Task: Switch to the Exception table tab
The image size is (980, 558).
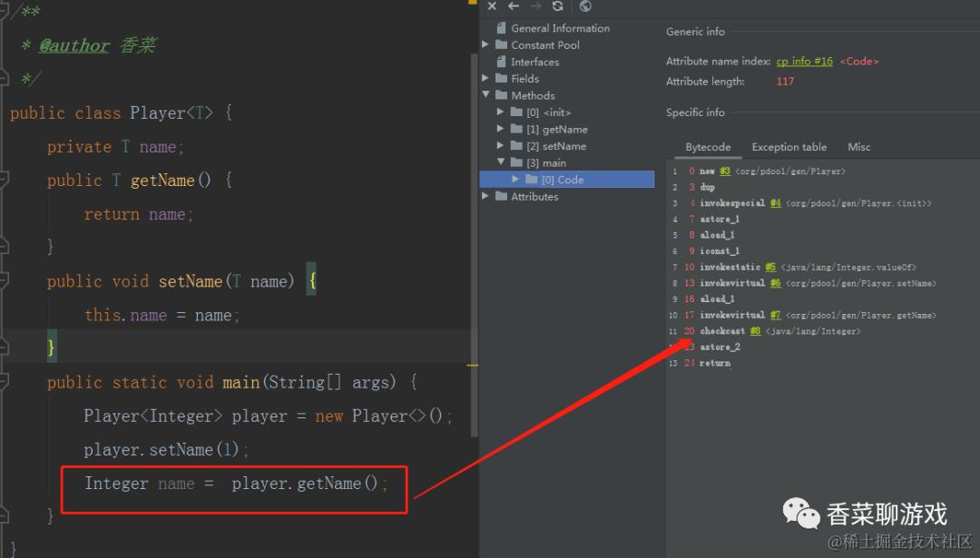Action: pos(789,147)
